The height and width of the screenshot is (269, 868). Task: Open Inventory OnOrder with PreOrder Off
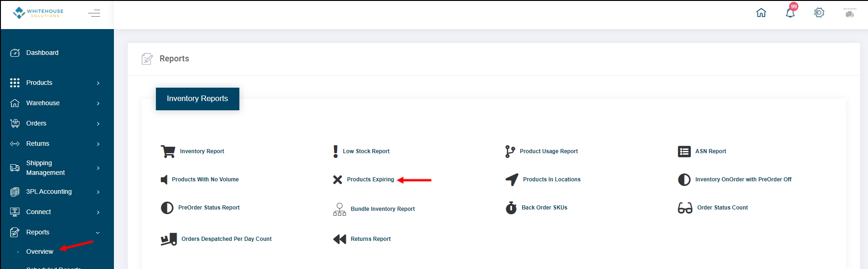point(743,179)
